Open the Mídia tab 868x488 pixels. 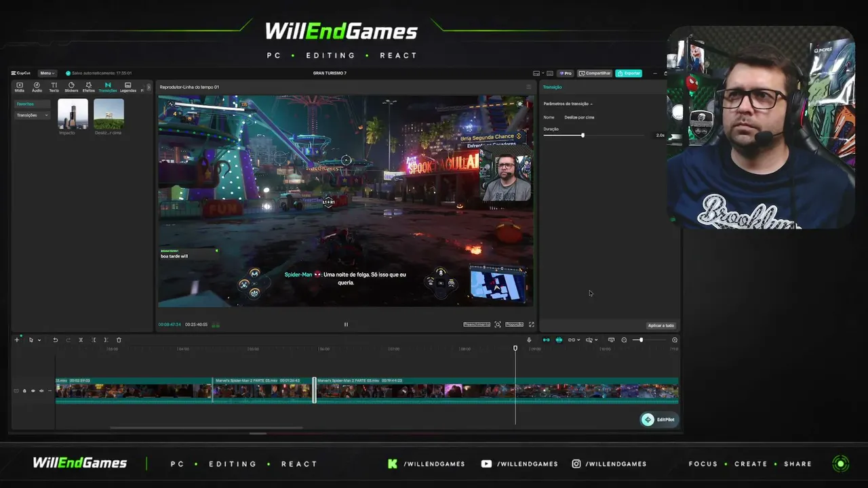[x=20, y=87]
